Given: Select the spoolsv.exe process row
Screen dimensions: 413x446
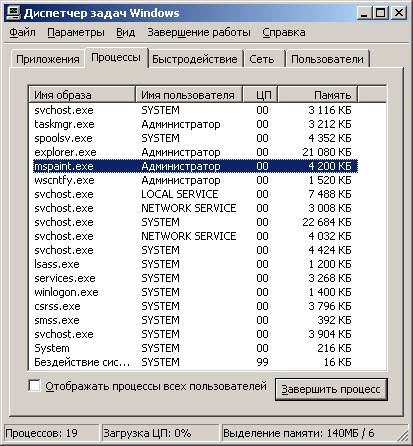Looking at the screenshot, I should pyautogui.click(x=196, y=138).
